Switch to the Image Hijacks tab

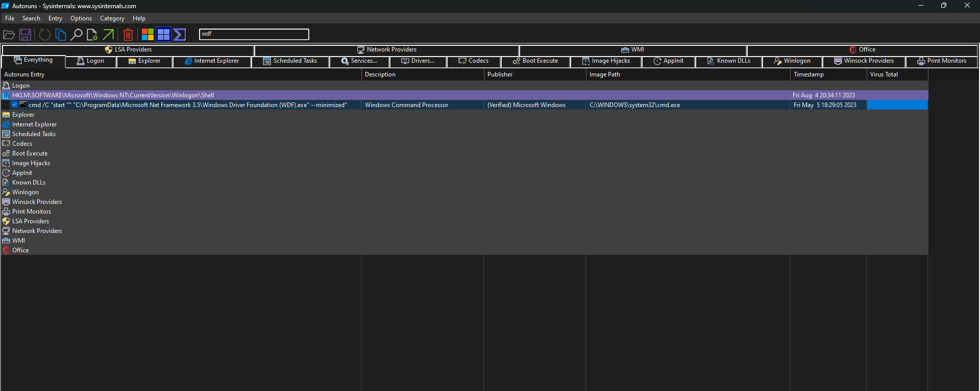[x=606, y=61]
